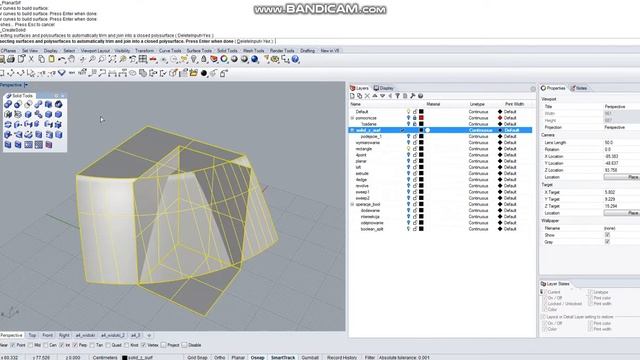Click the Print icon in main toolbar
This screenshot has width=640, height=360.
11,60
